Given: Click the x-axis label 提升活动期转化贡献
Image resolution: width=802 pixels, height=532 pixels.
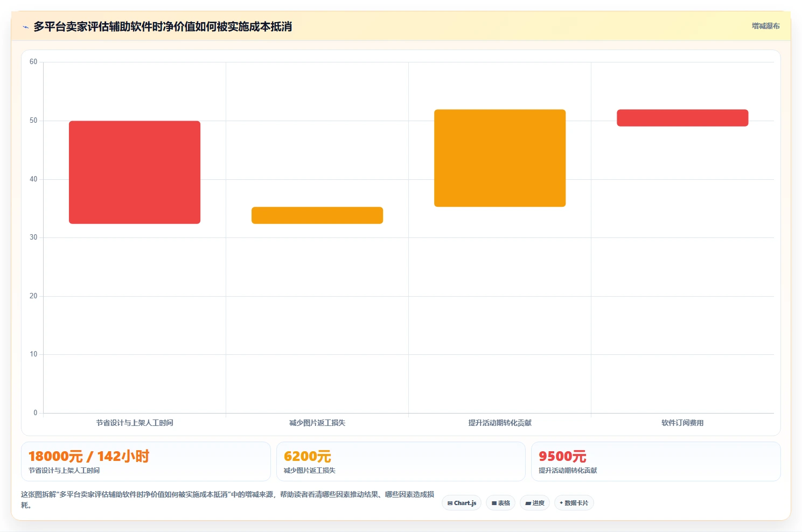Looking at the screenshot, I should 500,423.
